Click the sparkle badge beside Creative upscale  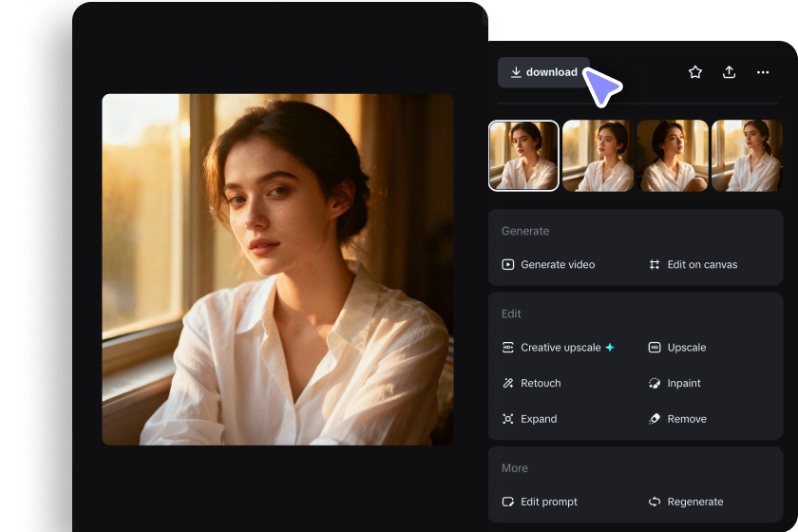click(x=610, y=347)
